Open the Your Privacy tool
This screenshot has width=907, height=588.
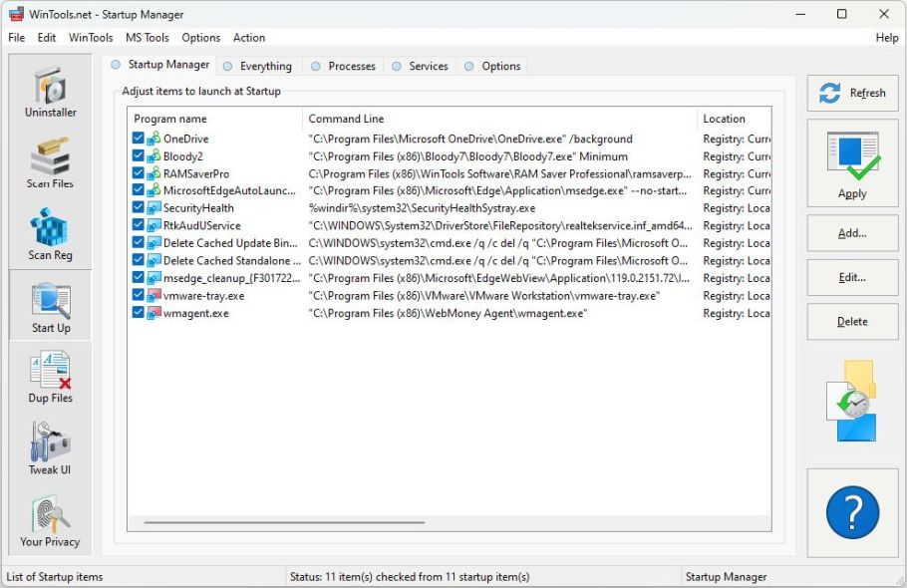tap(50, 521)
